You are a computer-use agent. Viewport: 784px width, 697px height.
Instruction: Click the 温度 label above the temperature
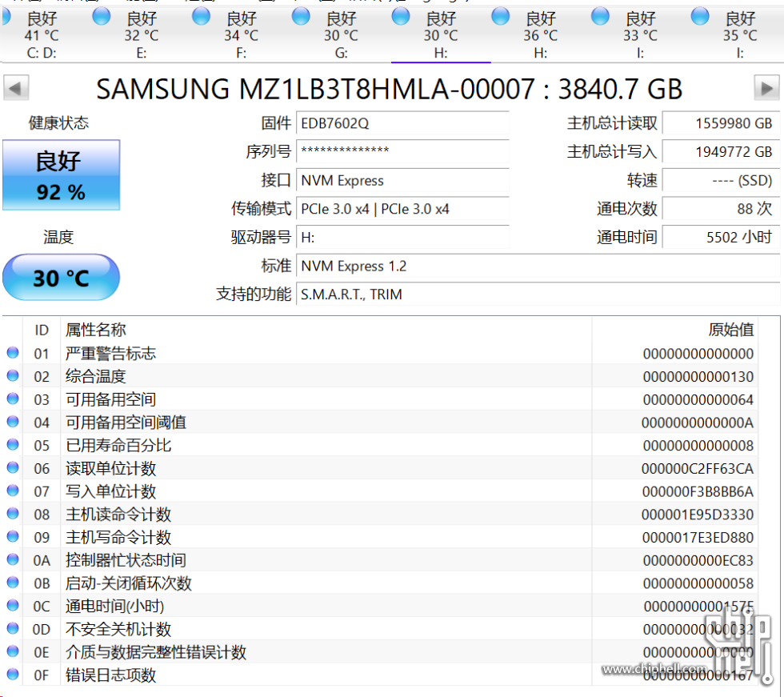[x=58, y=237]
